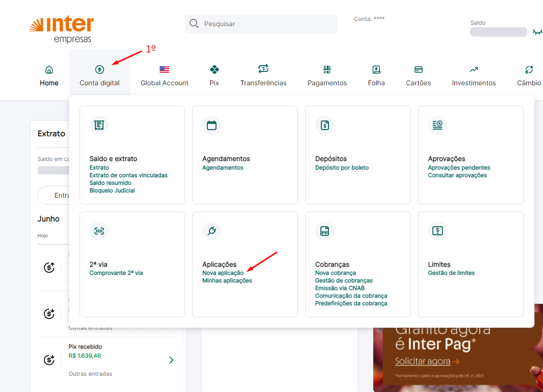Open the Nova aplicação link
Viewport: 543px width, 392px height.
tap(223, 273)
